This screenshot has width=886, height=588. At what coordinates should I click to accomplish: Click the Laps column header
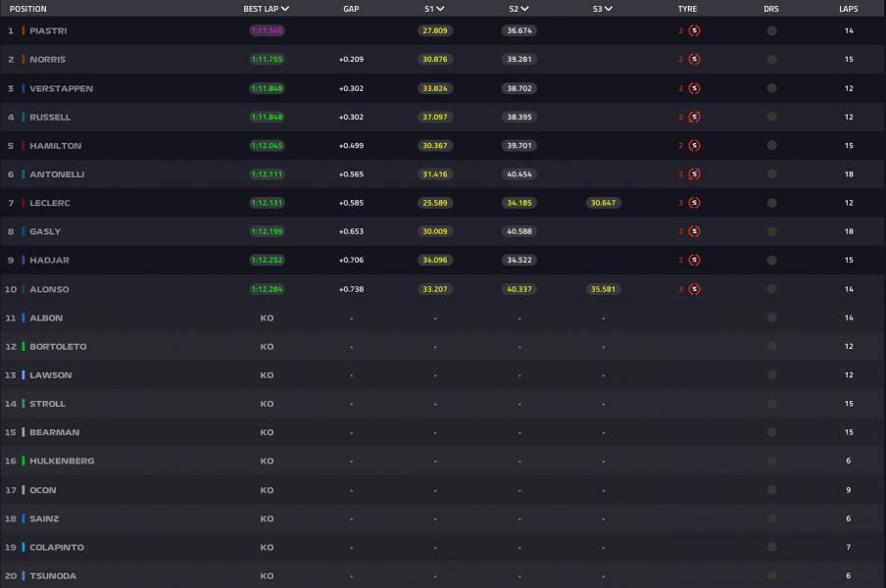point(848,9)
